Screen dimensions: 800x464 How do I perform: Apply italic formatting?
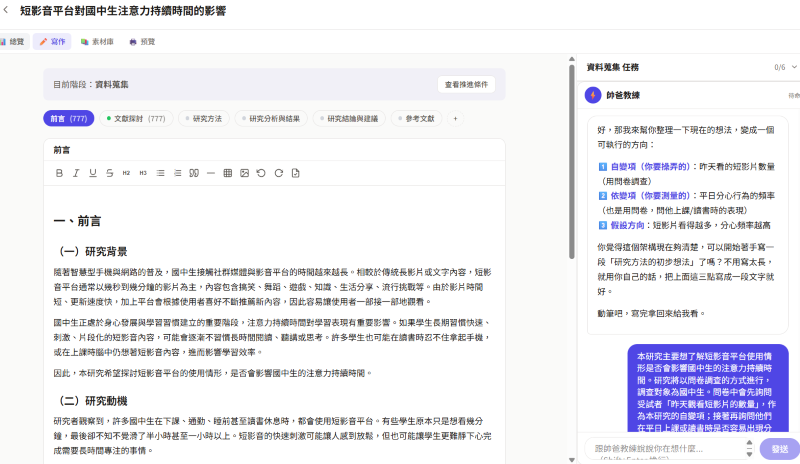tap(76, 173)
